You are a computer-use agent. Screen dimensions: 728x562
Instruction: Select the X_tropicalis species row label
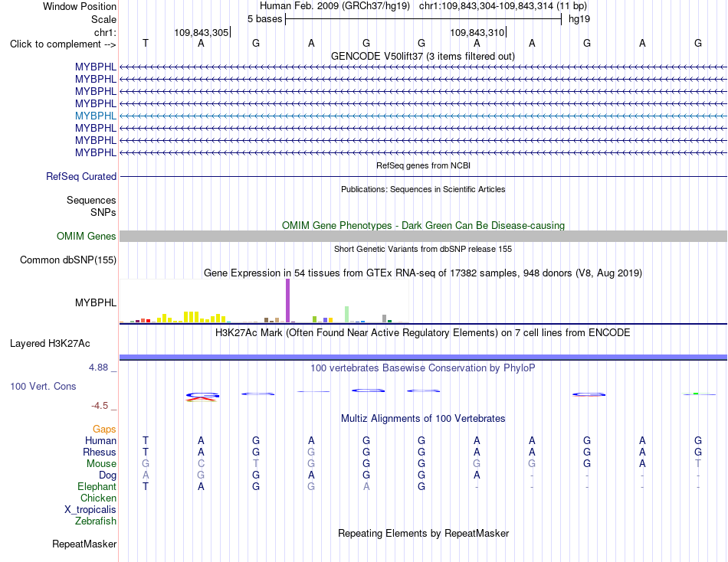pyautogui.click(x=90, y=510)
